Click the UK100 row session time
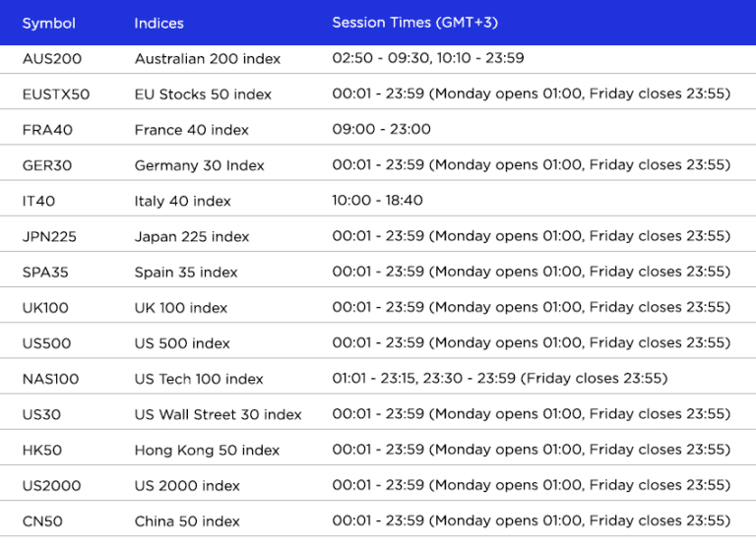This screenshot has height=548, width=756. click(531, 307)
